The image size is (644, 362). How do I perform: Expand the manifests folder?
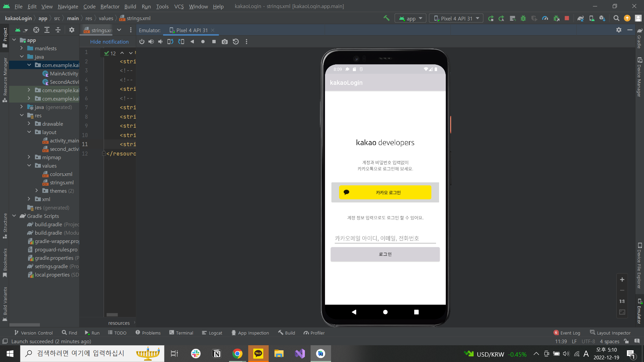click(22, 48)
